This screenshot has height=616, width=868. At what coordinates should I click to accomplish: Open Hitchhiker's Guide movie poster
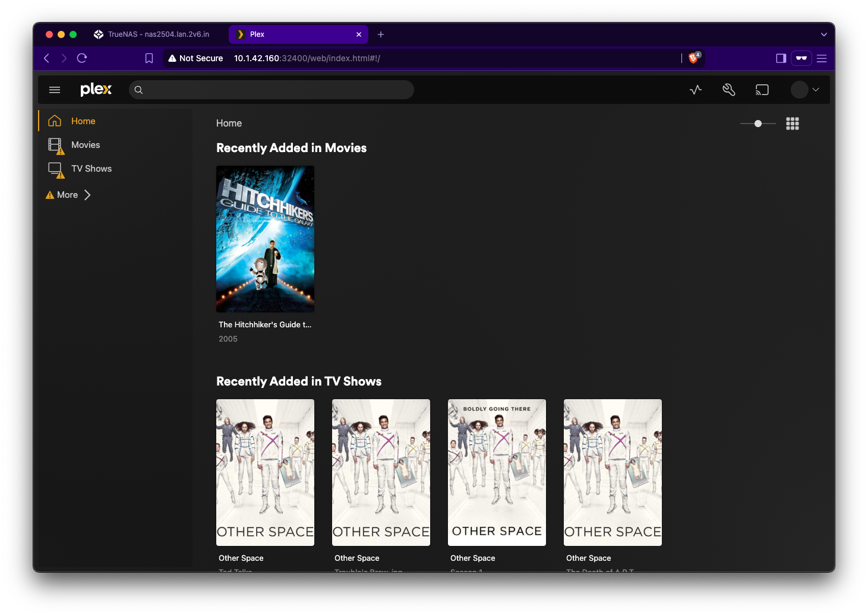coord(265,239)
